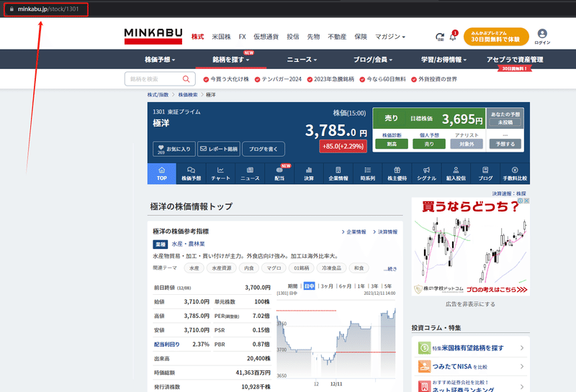This screenshot has height=392, width=576.
Task: Select the 1年 chart period
Action: pos(361,286)
